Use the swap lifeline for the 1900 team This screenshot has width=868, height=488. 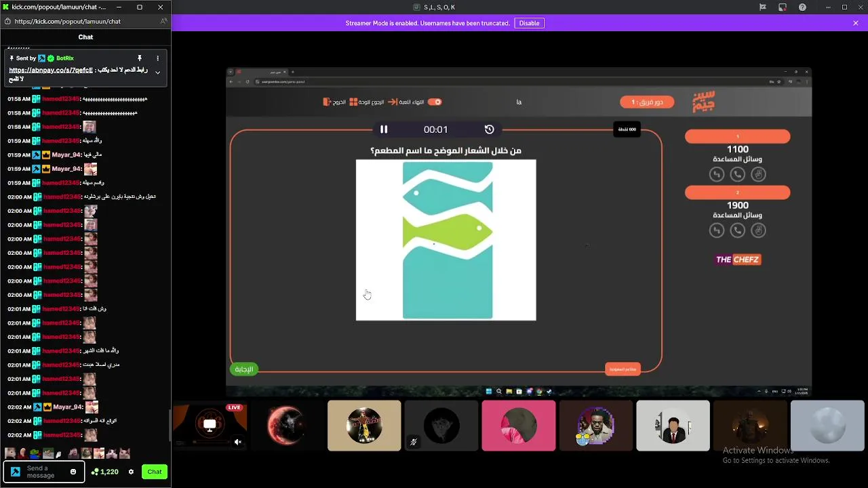click(717, 230)
